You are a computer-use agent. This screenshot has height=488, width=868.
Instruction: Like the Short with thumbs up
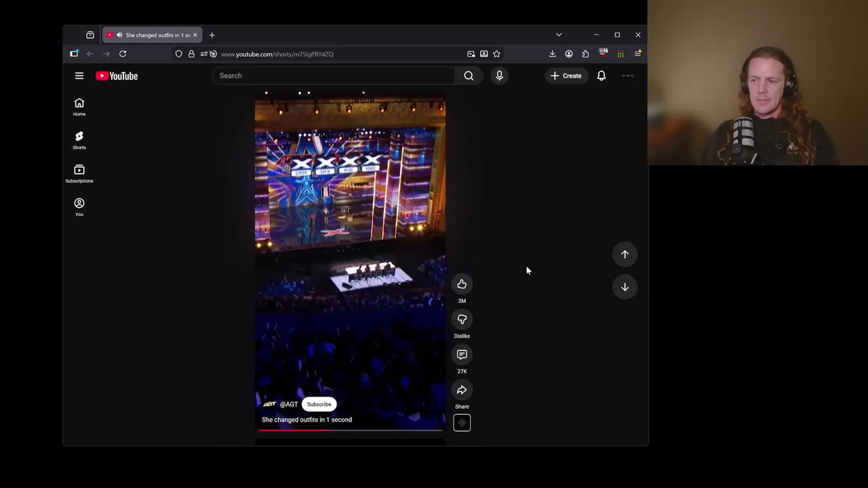coord(462,284)
